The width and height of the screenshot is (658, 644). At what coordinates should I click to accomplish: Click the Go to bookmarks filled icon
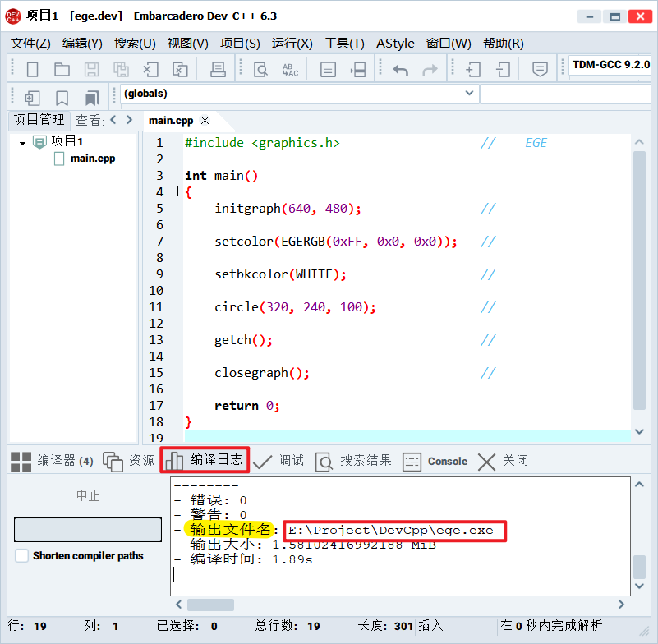click(91, 99)
